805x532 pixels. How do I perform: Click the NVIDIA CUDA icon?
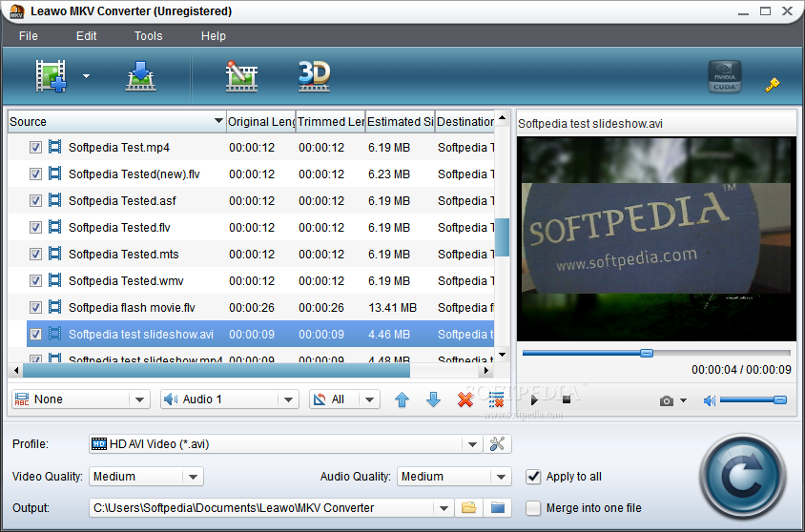pyautogui.click(x=724, y=76)
